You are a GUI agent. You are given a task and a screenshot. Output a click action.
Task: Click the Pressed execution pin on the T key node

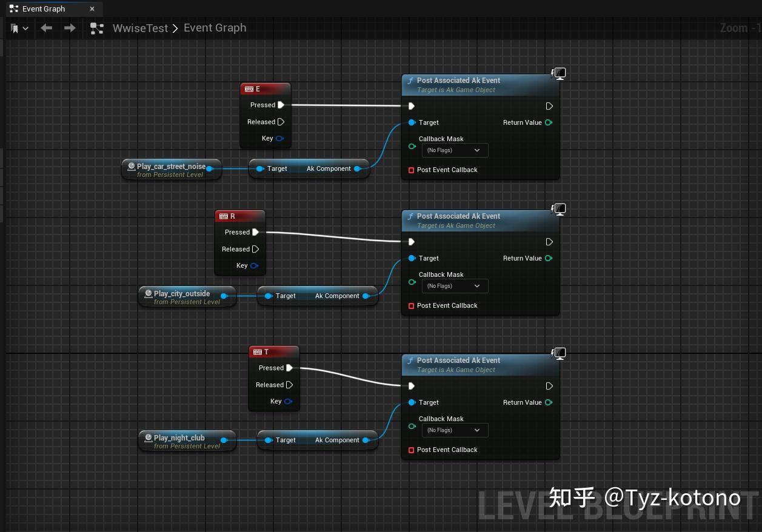(290, 368)
